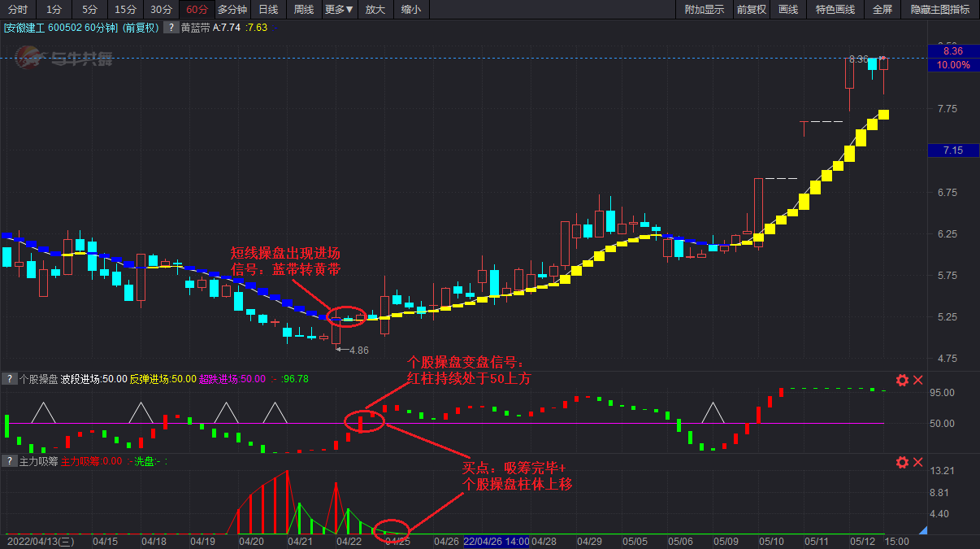
Task: Select the 30分 period tab
Action: (x=161, y=10)
